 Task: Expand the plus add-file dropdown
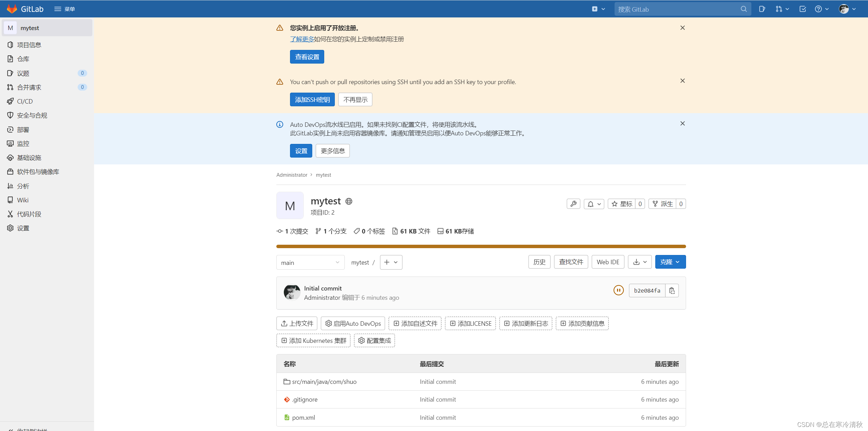pyautogui.click(x=391, y=262)
